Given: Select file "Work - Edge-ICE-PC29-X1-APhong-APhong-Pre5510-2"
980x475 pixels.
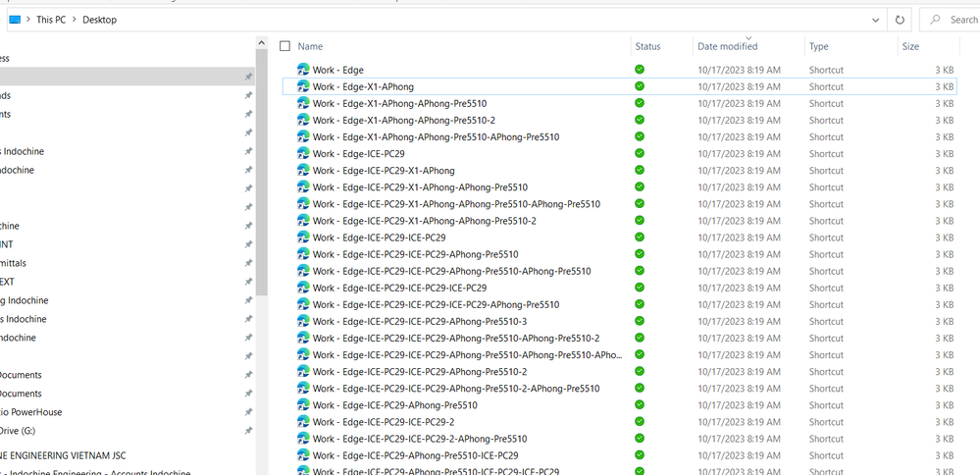Looking at the screenshot, I should tap(425, 221).
